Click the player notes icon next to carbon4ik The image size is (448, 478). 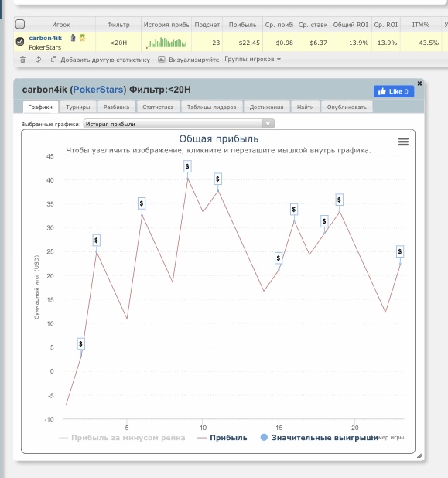73,38
